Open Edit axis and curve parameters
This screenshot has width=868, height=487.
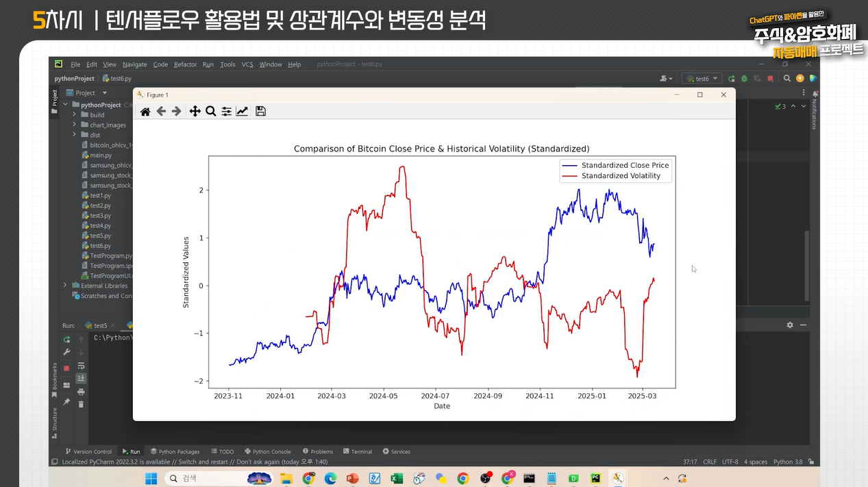pos(242,111)
